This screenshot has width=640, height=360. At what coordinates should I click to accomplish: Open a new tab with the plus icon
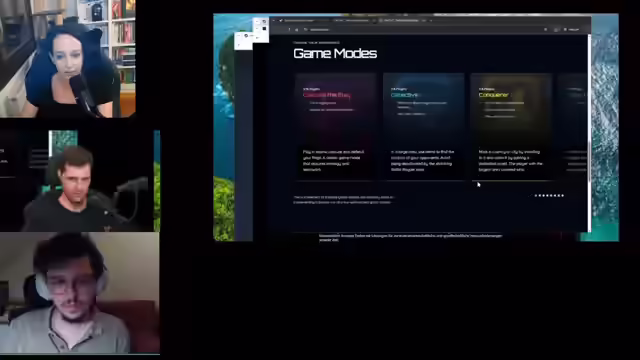click(x=431, y=20)
